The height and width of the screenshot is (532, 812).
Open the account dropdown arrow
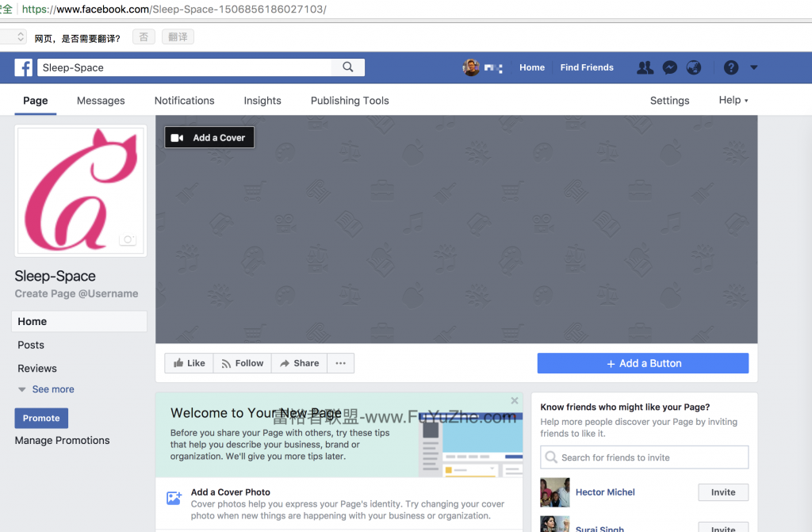(x=754, y=67)
